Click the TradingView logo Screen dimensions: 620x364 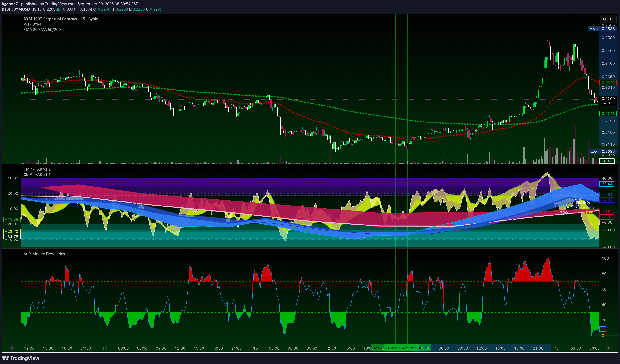pyautogui.click(x=21, y=358)
